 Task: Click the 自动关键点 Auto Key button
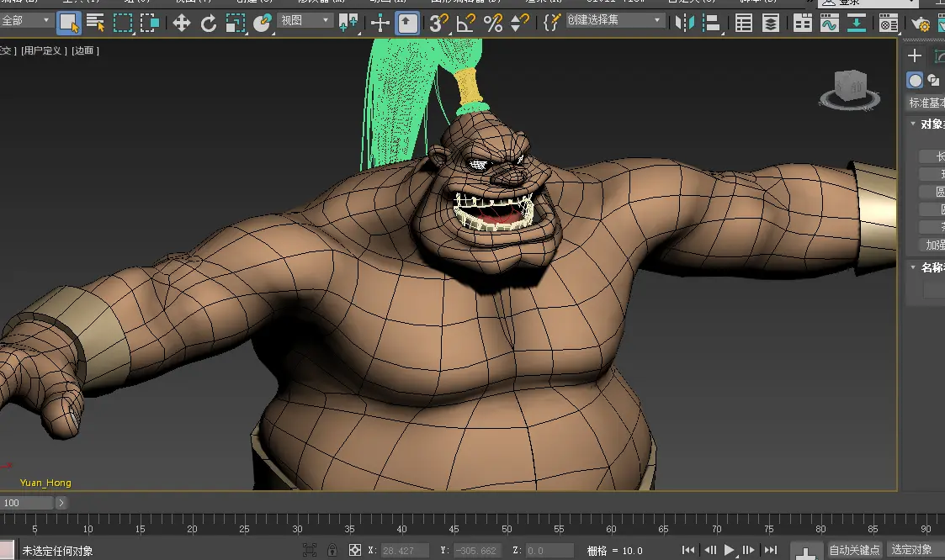click(854, 550)
